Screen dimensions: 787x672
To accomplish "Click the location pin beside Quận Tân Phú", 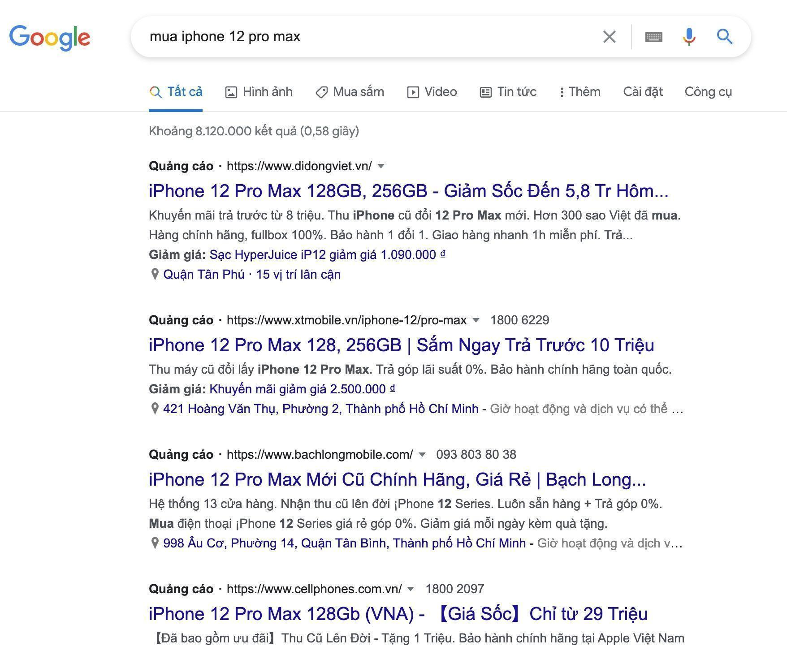I will click(x=155, y=274).
